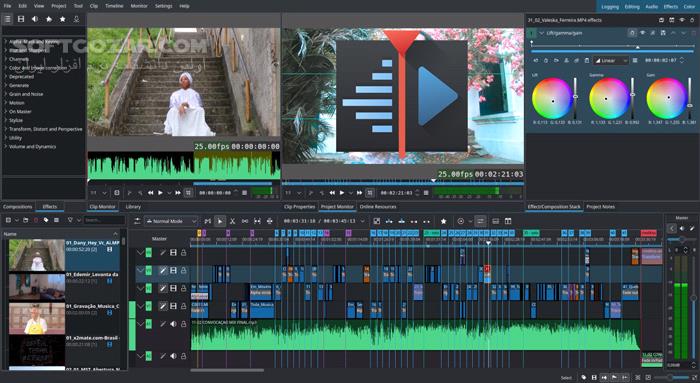Screen dimensions: 700x383
Task: Show all effects main list icon
Action: pyautogui.click(x=7, y=19)
